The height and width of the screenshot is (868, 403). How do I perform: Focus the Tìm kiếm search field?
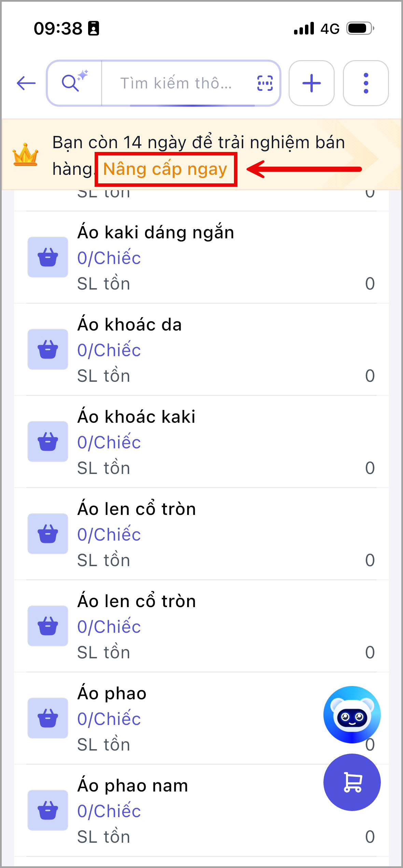[176, 83]
